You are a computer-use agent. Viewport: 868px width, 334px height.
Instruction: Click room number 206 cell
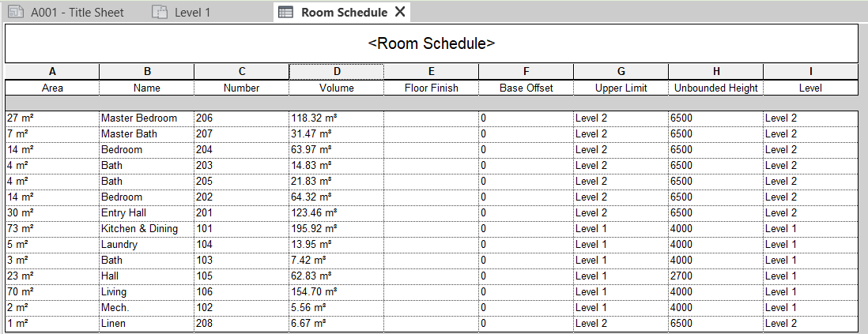click(x=241, y=118)
